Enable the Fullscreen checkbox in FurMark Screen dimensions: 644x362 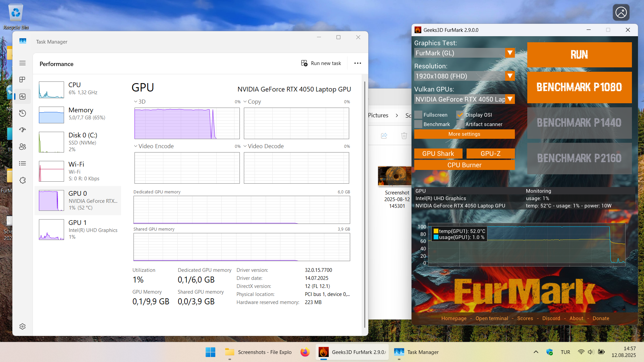(418, 115)
